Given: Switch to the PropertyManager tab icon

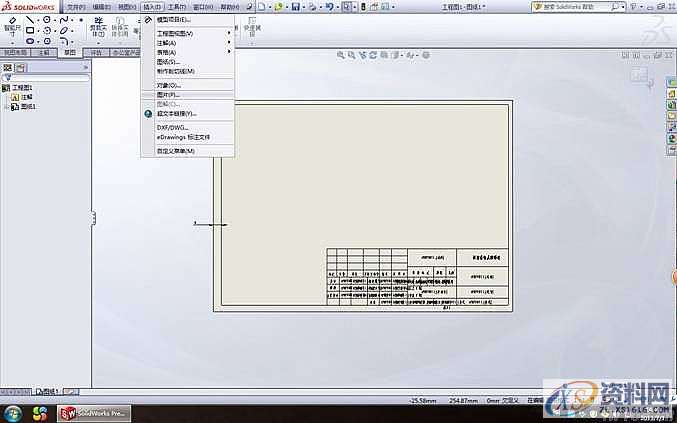Looking at the screenshot, I should click(21, 67).
